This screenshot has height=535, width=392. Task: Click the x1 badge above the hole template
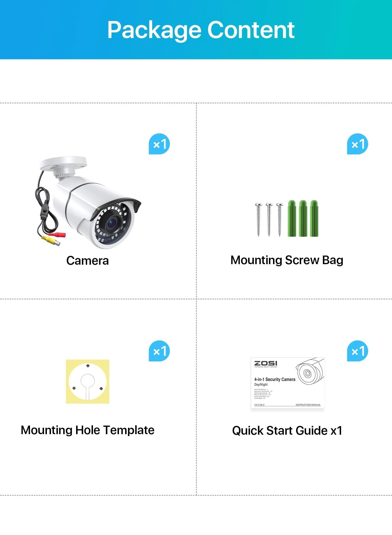point(159,351)
